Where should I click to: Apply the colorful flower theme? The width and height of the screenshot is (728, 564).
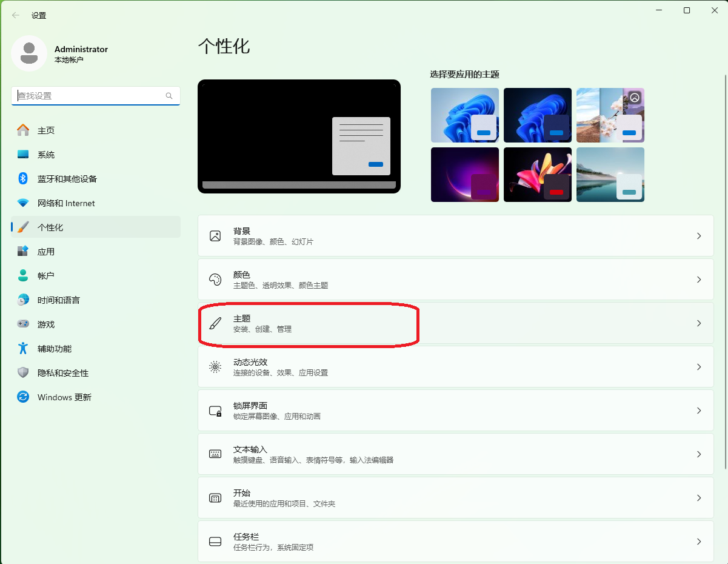[x=538, y=175]
